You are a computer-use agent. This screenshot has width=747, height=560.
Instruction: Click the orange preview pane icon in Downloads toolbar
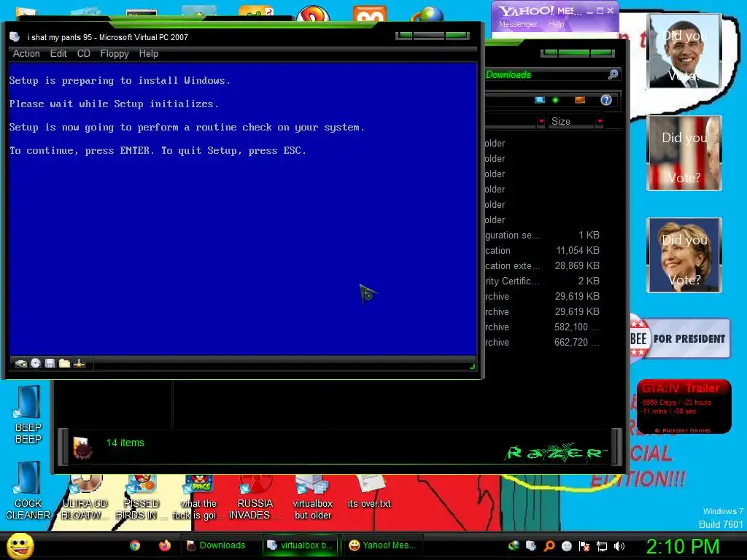pos(580,100)
